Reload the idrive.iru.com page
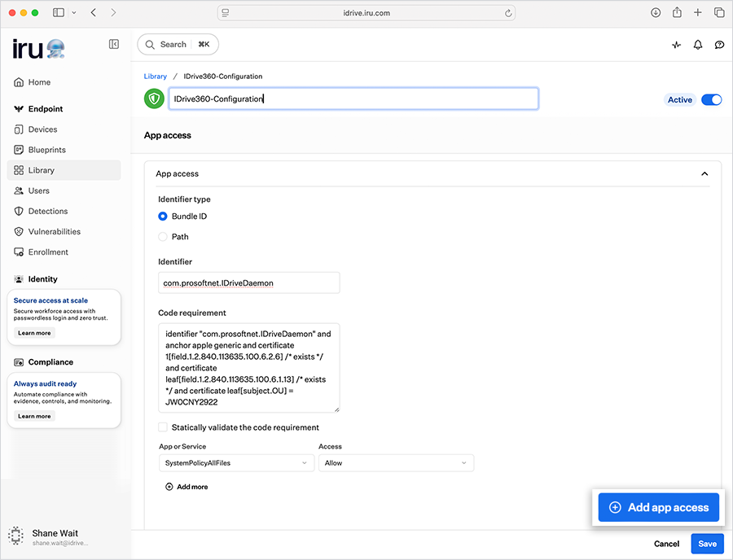 click(x=508, y=13)
